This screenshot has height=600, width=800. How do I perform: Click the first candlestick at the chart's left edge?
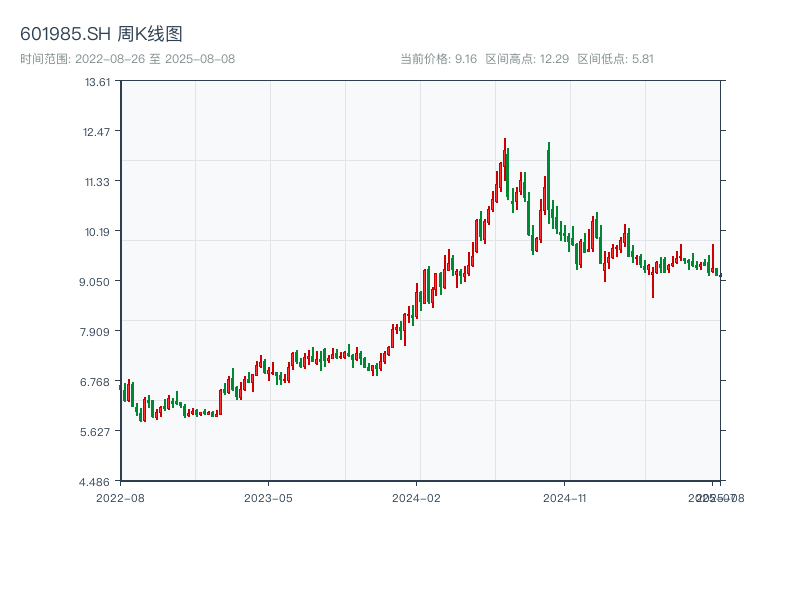(x=123, y=392)
